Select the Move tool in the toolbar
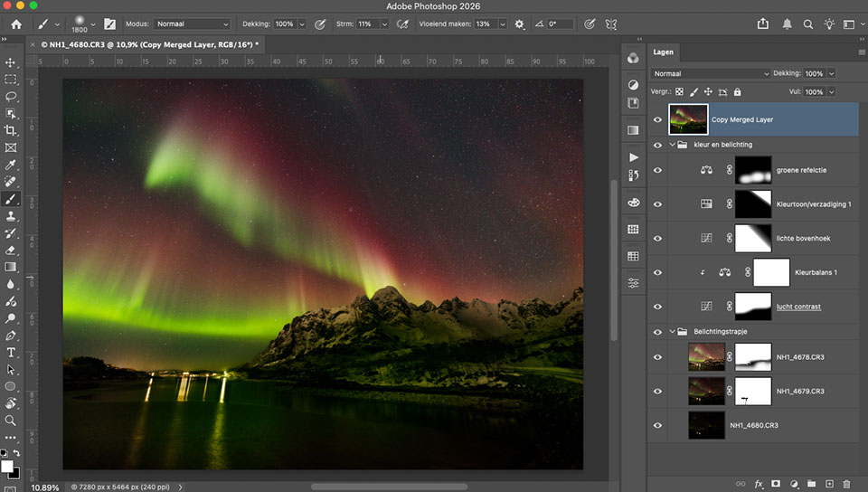868x492 pixels. pos(11,62)
